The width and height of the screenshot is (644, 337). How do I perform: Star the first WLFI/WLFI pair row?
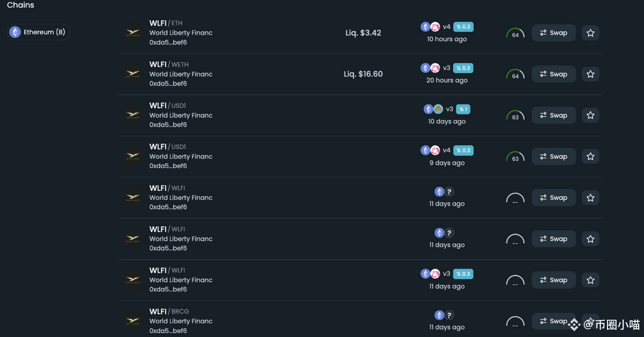point(590,197)
